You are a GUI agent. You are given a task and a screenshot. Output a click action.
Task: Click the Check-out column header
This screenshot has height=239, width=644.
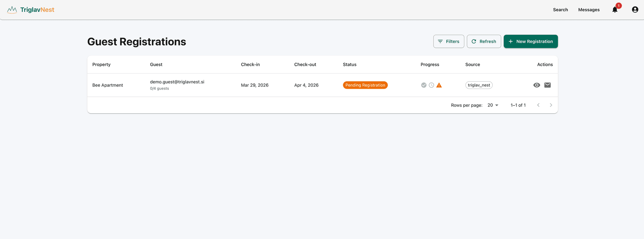tap(305, 65)
